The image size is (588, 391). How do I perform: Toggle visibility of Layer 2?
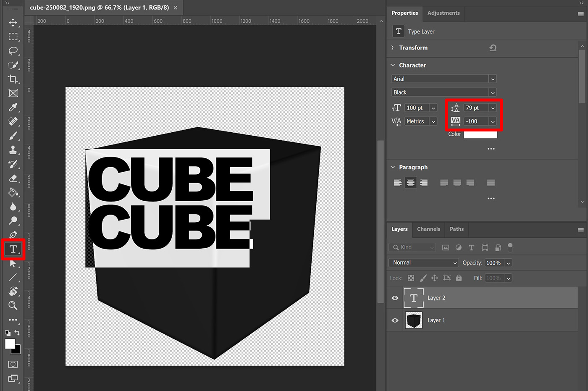tap(395, 297)
